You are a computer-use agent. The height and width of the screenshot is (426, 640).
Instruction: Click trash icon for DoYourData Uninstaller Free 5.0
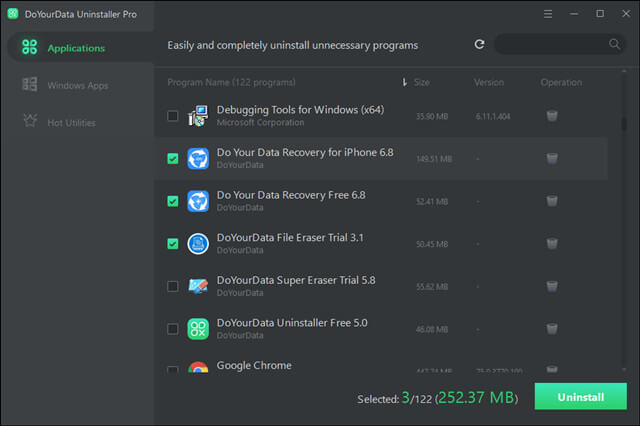pos(552,328)
